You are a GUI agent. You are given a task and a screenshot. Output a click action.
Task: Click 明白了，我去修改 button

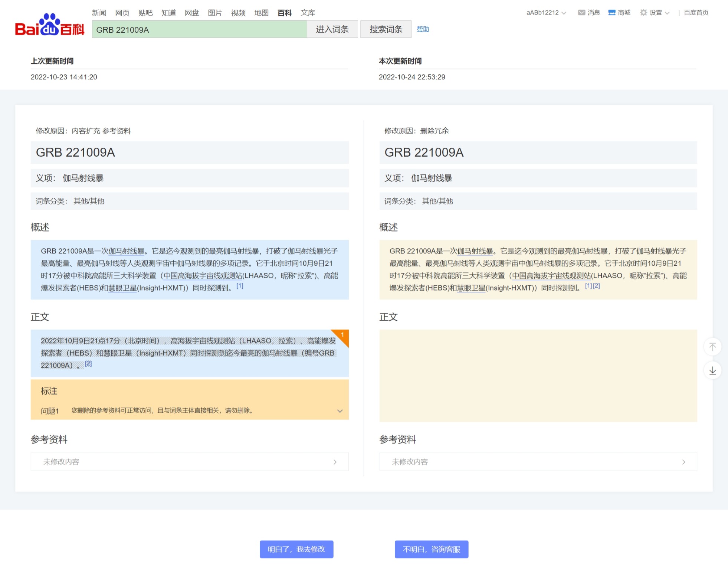[296, 549]
